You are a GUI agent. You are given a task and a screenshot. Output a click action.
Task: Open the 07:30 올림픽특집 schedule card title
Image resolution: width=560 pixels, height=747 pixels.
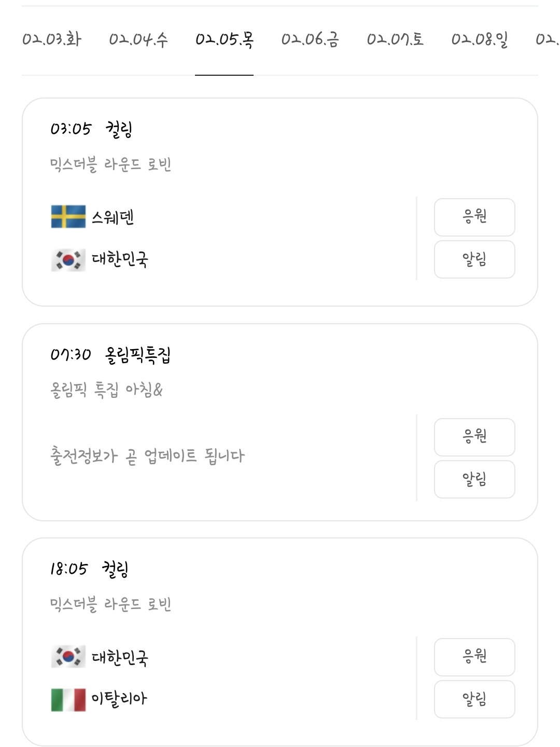click(137, 355)
